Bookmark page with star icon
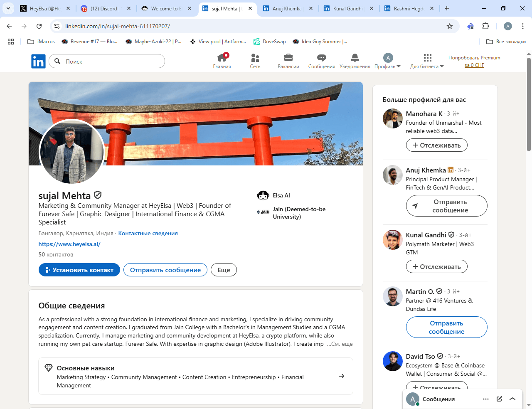 pyautogui.click(x=450, y=26)
